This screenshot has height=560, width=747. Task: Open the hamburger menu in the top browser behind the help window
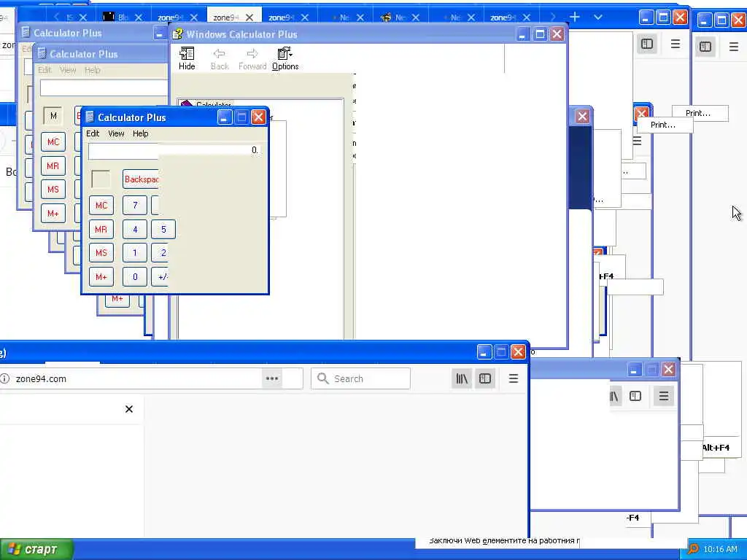click(675, 44)
